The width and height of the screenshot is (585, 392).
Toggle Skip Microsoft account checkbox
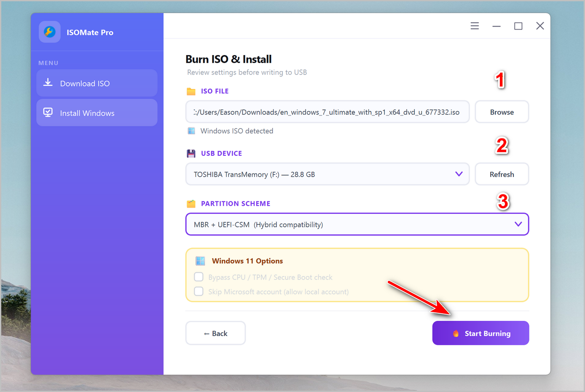pos(199,291)
